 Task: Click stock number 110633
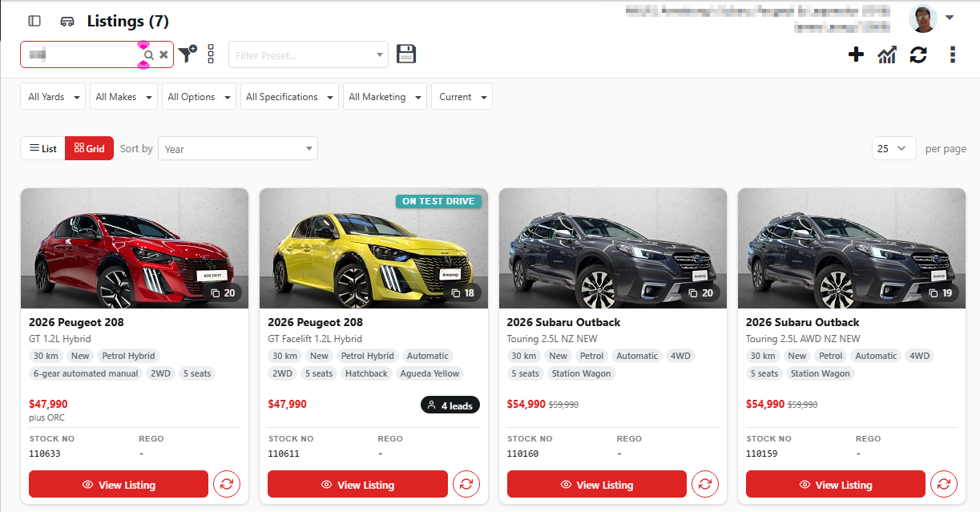tap(45, 454)
